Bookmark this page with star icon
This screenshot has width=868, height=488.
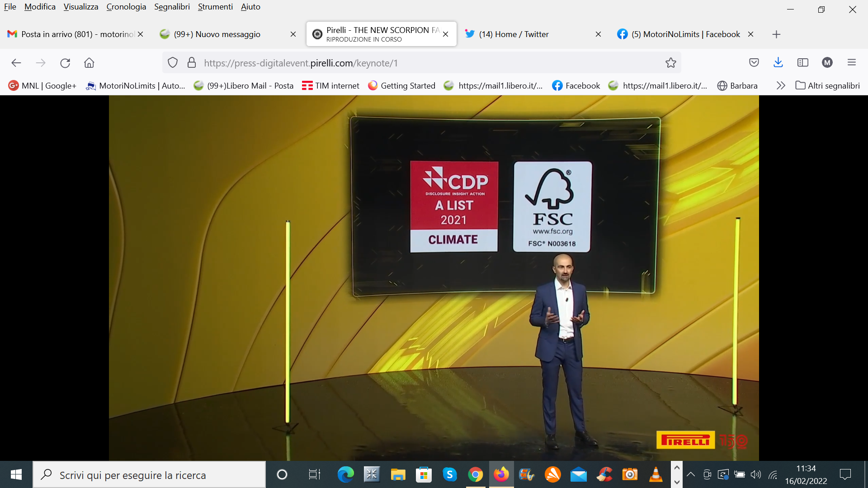[x=670, y=63]
